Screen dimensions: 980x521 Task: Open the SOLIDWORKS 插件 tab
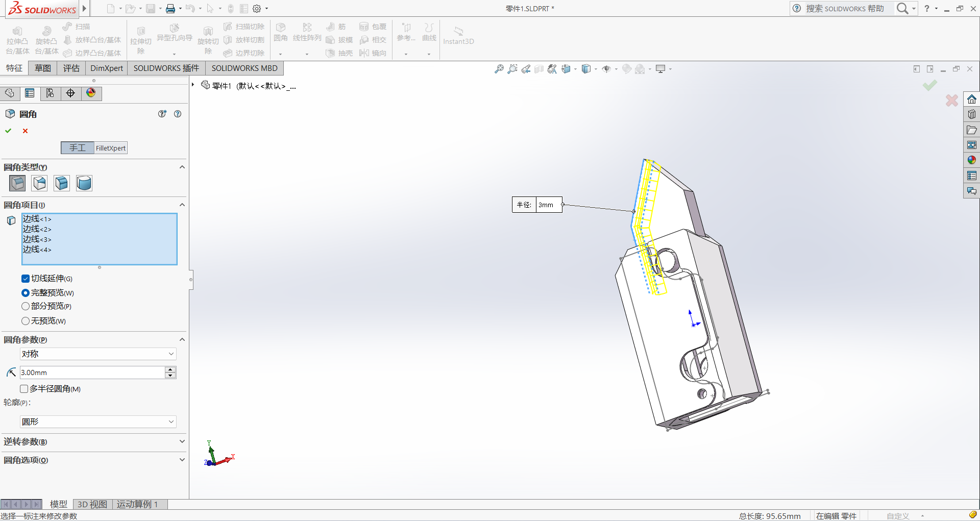(166, 68)
